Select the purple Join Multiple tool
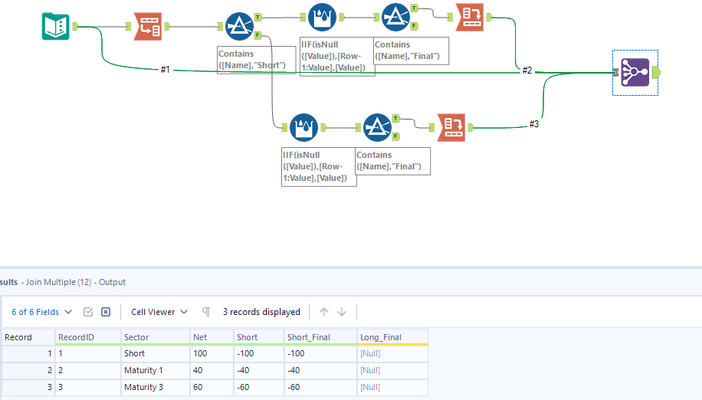 pyautogui.click(x=635, y=72)
